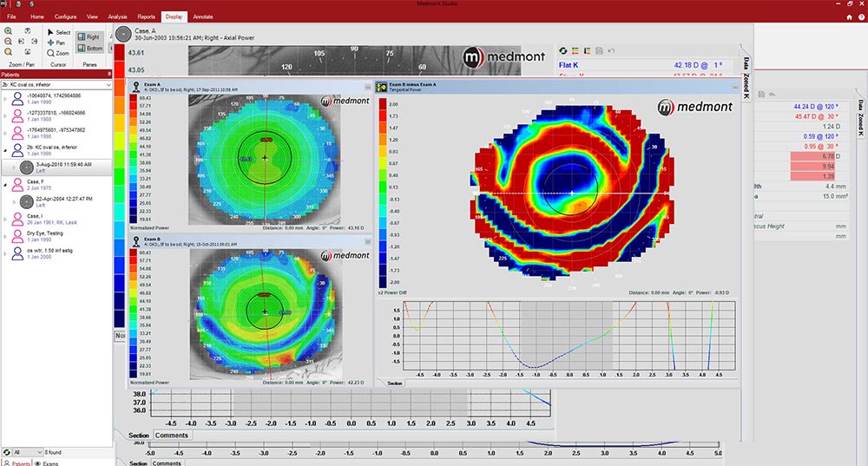Viewport: 868px width, 466px height.
Task: Click the Medmont logo icon in title bar
Action: point(3,3)
